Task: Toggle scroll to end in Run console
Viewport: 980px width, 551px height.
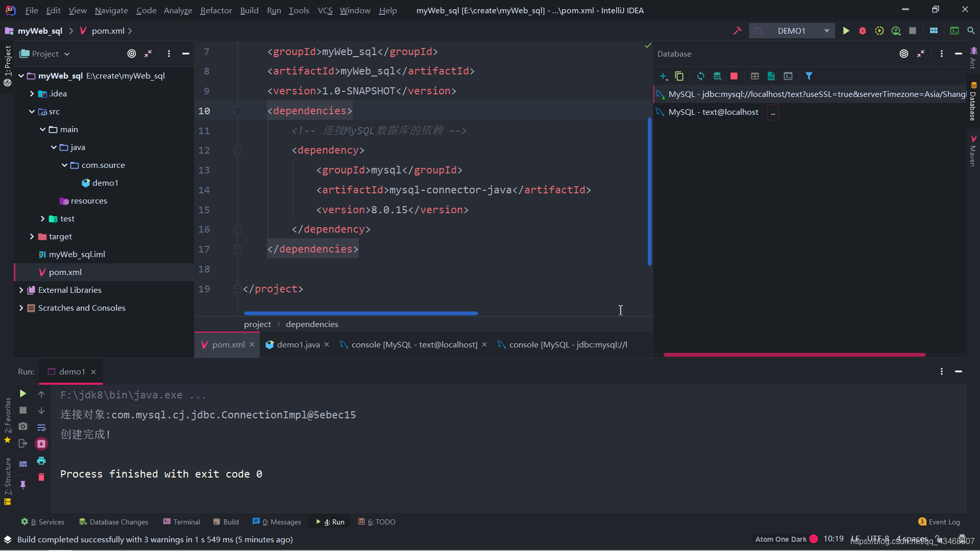Action: pos(41,444)
